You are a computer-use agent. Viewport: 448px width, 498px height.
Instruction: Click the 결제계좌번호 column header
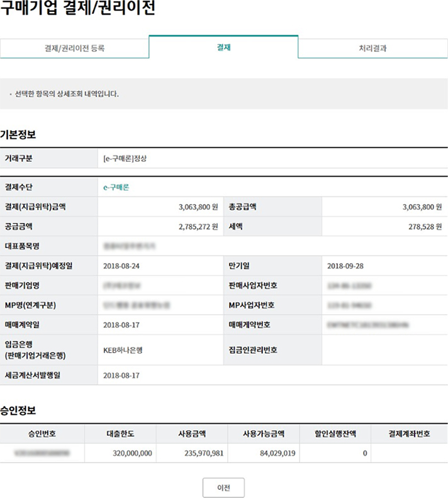point(409,434)
